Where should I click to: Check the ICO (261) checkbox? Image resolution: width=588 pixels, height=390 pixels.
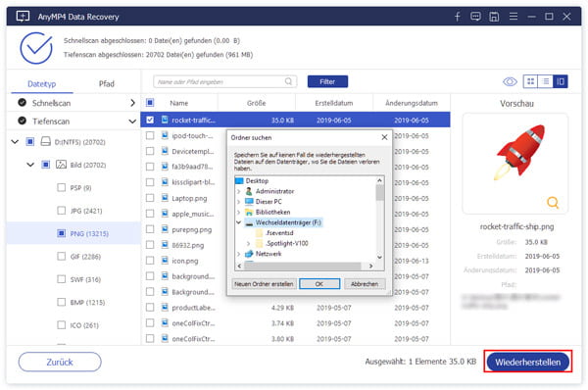tap(61, 324)
